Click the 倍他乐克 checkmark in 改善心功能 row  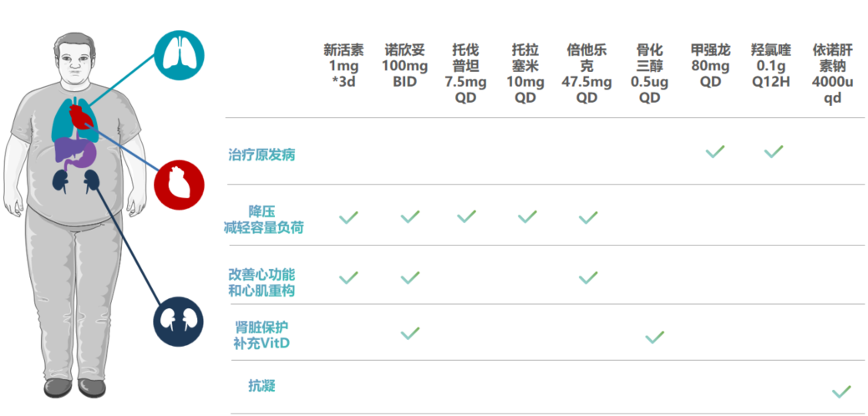coord(588,276)
